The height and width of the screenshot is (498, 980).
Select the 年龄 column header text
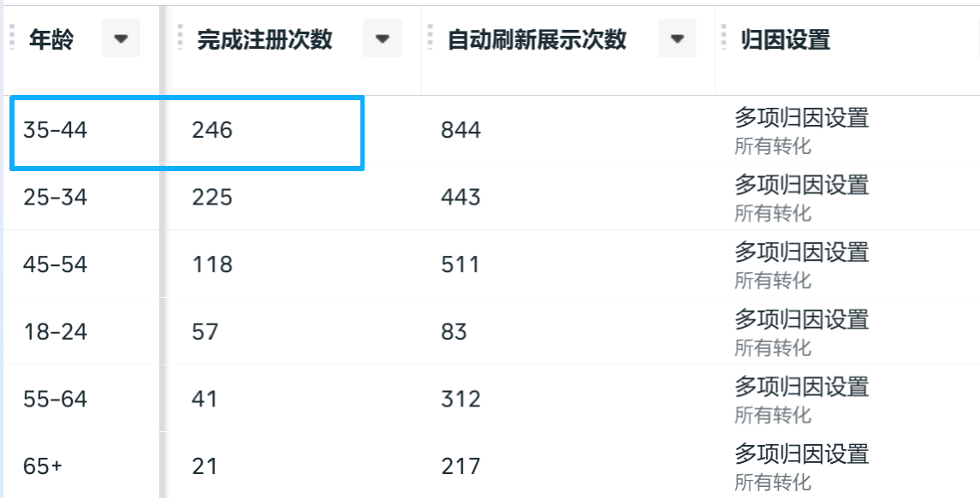point(51,39)
